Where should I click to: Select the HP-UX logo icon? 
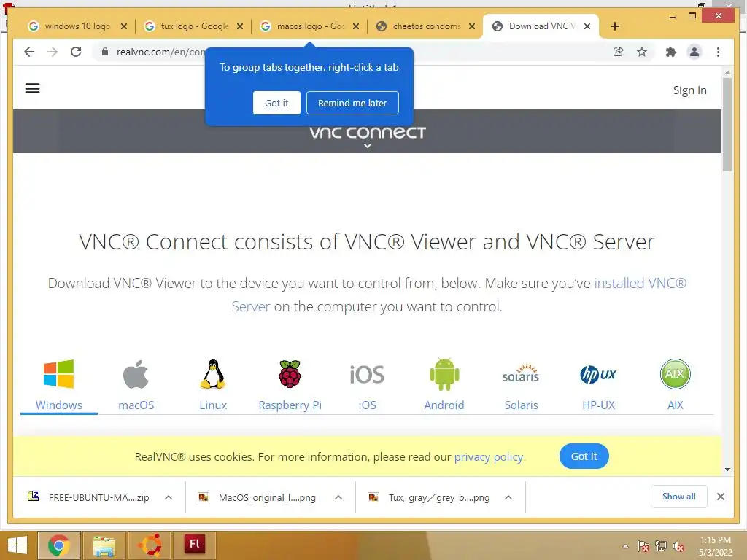pos(598,374)
